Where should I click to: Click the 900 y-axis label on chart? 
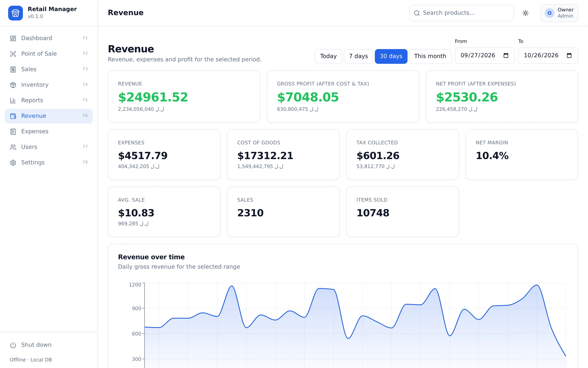click(136, 308)
